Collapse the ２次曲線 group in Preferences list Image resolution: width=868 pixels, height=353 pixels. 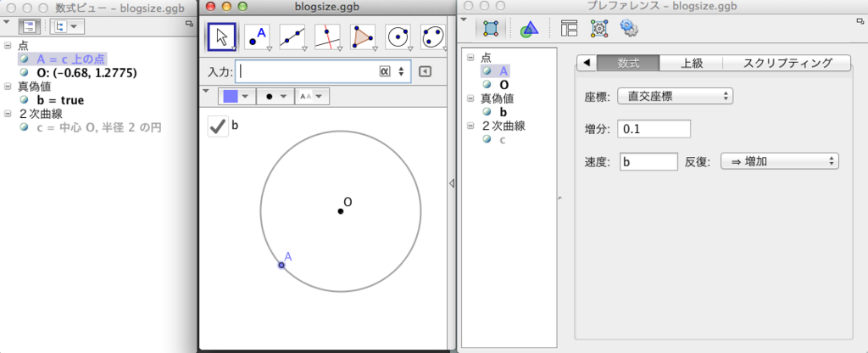(x=470, y=126)
